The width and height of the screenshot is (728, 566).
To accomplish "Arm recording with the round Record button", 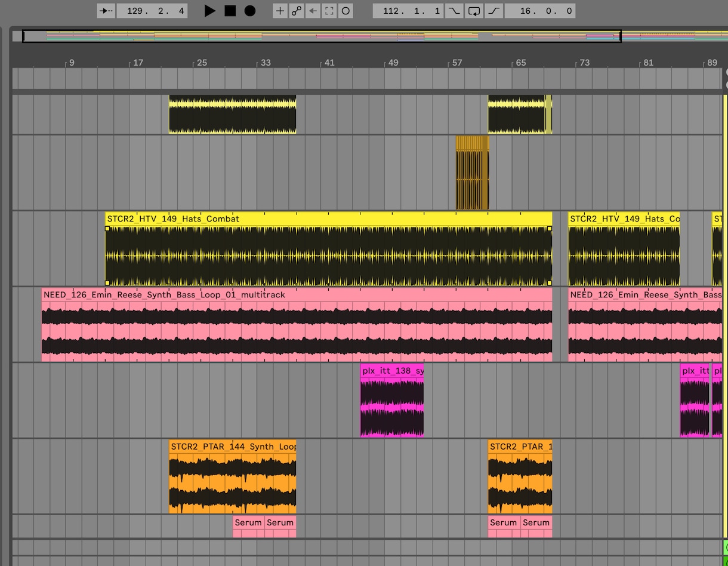I will (250, 11).
